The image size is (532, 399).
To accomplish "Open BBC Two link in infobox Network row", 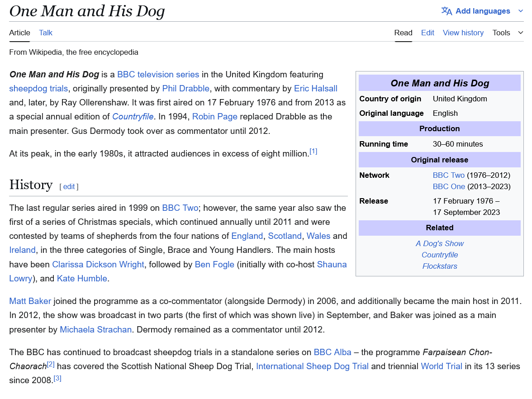I will point(449,176).
